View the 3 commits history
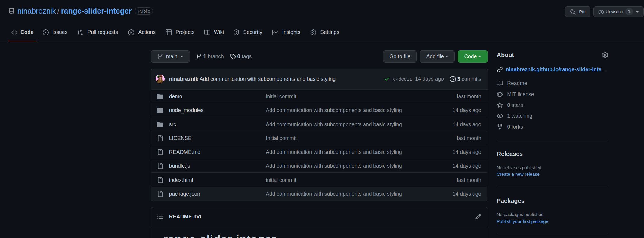The image size is (644, 238). click(x=466, y=79)
